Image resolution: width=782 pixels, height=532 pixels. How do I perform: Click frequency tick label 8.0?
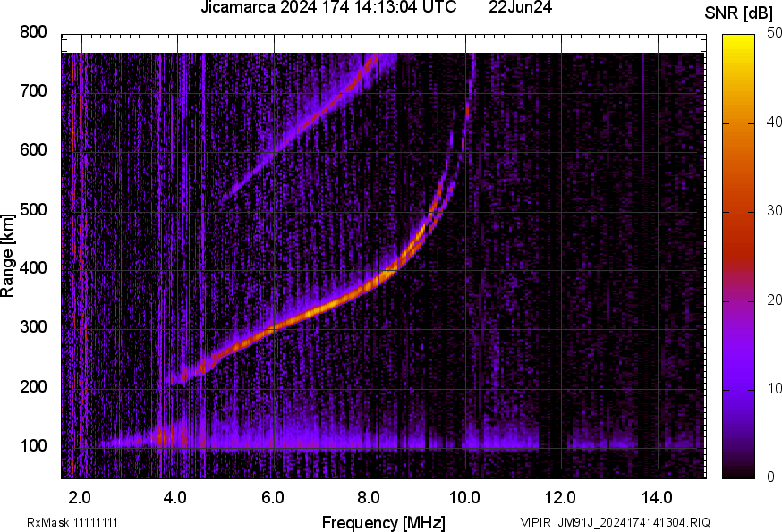coord(369,497)
